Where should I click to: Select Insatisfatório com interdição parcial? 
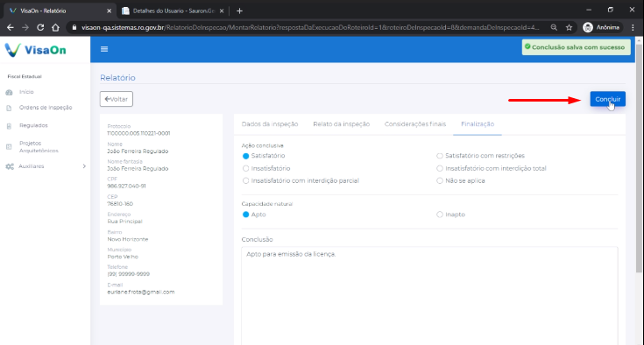pos(245,180)
